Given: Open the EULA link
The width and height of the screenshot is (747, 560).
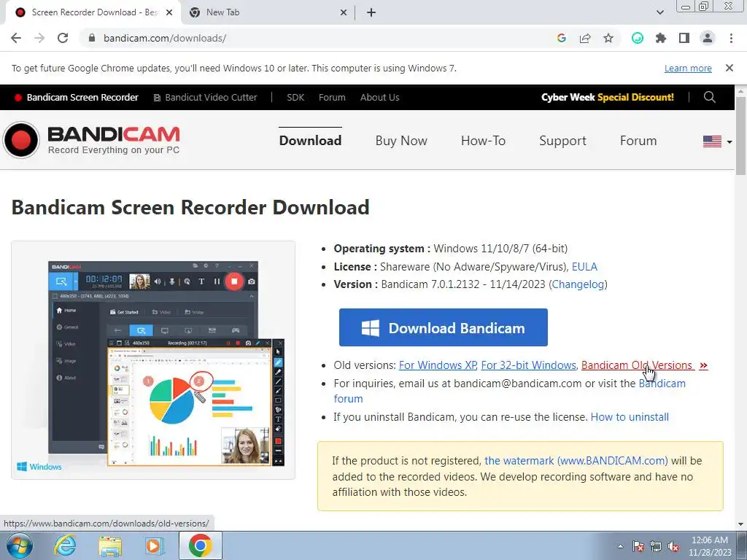Looking at the screenshot, I should click(584, 267).
